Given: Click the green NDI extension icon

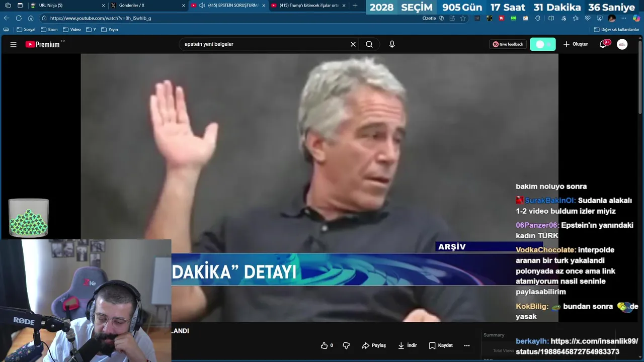Looking at the screenshot, I should click(x=513, y=18).
